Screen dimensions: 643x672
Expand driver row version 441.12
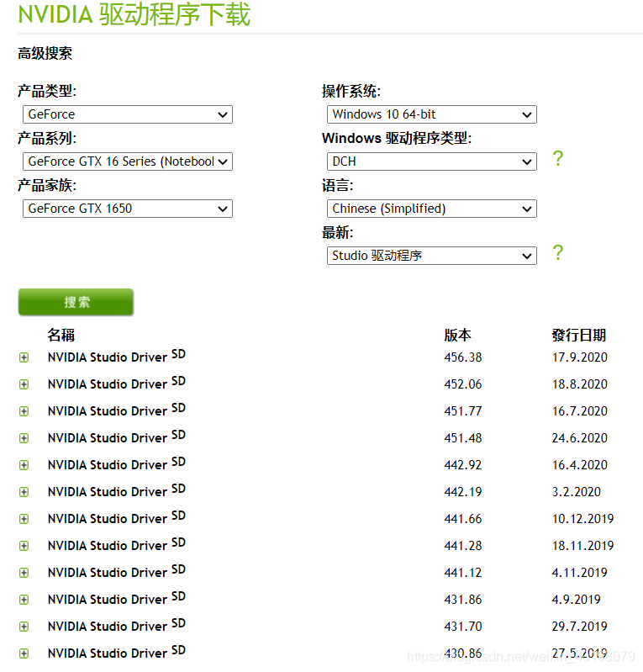[24, 573]
